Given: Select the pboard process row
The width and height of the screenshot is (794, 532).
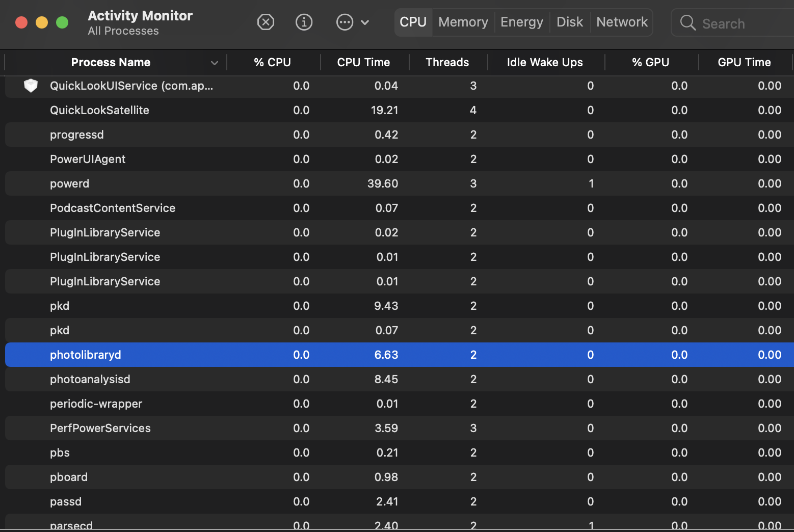Looking at the screenshot, I should [400, 477].
